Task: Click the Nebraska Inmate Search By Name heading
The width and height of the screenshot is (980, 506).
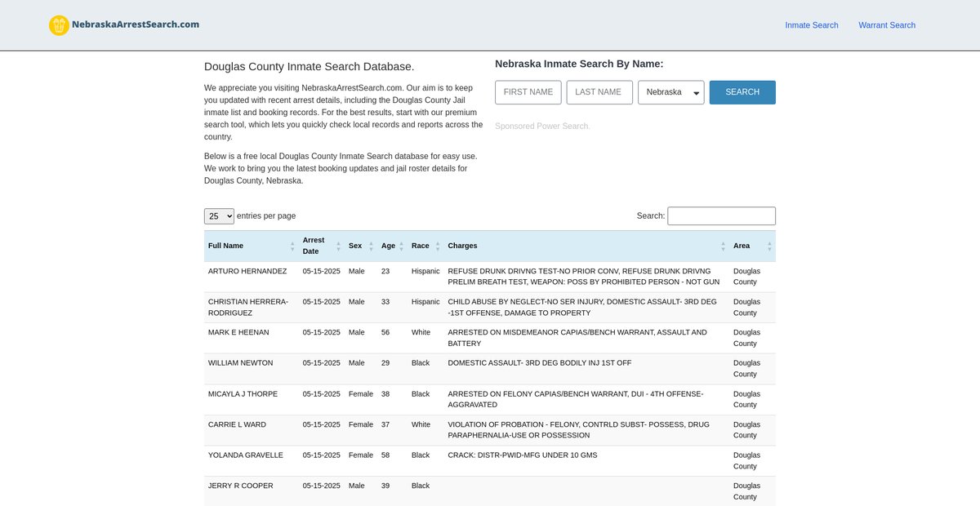Action: point(579,64)
